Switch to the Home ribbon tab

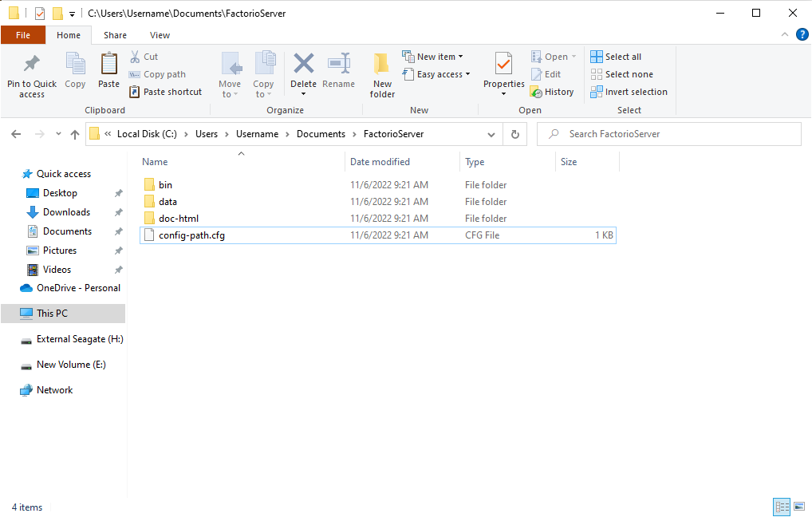69,35
